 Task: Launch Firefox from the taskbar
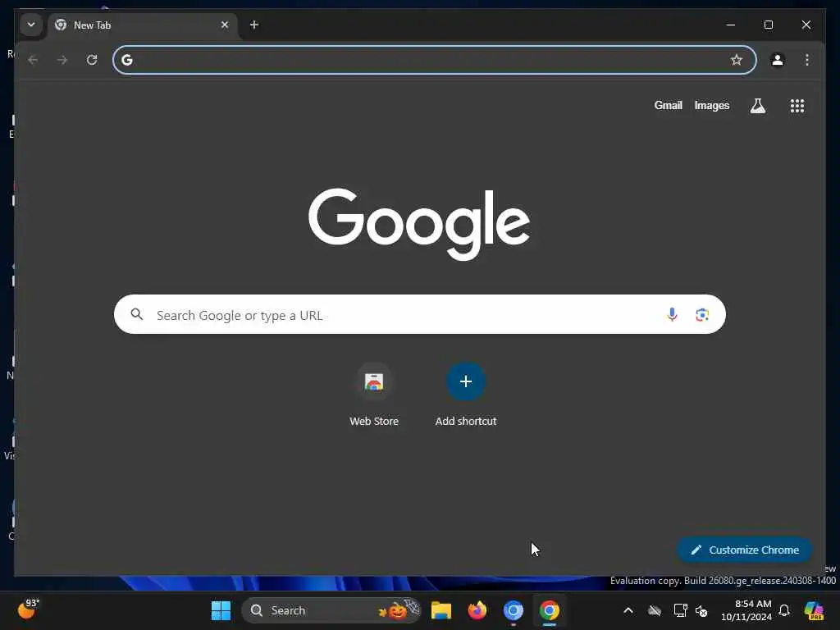pos(477,610)
